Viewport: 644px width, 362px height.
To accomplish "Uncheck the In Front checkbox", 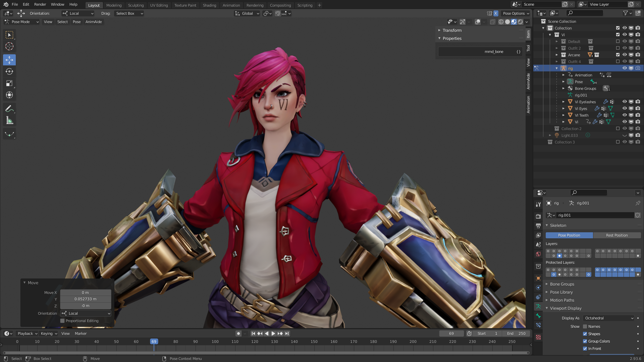I will point(585,349).
